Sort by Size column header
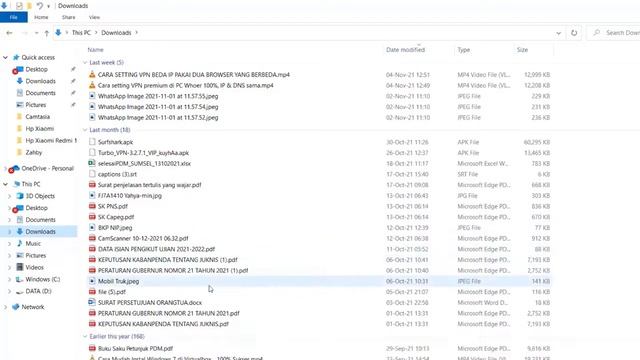Screen dimensions: 640x360 [x=522, y=50]
